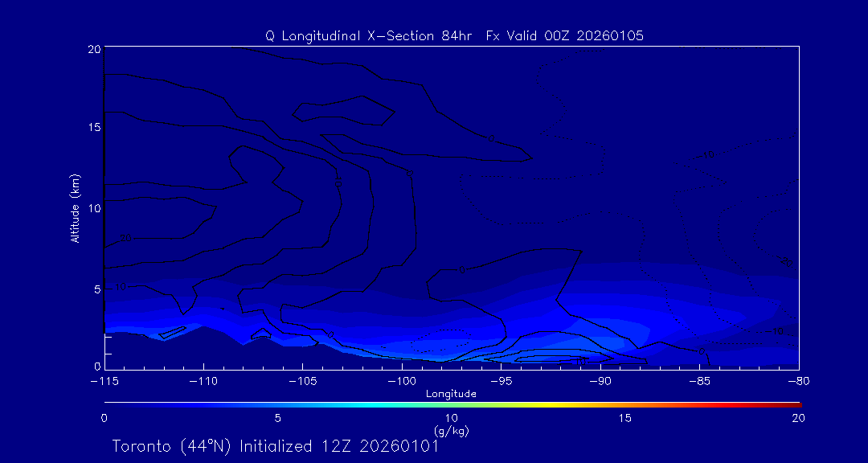Click the plot title 'Q Longitudinal X-Section 84hr'
Screen dimensions: 868x463
pyautogui.click(x=368, y=36)
